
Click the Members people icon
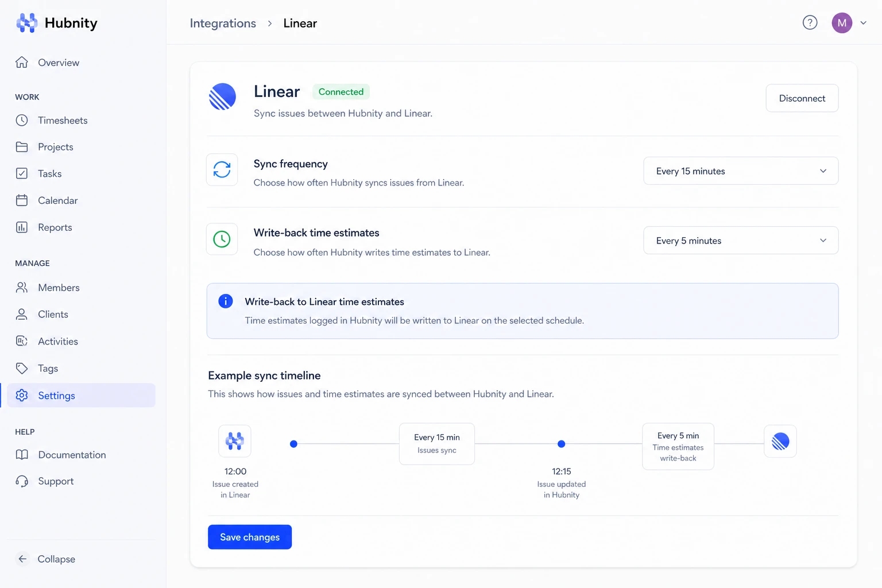click(x=22, y=288)
